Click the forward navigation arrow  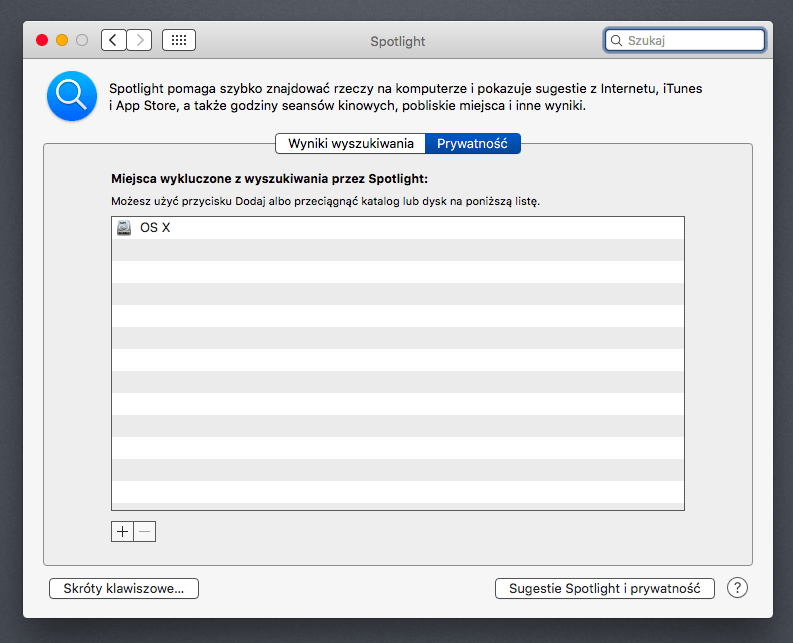point(140,40)
